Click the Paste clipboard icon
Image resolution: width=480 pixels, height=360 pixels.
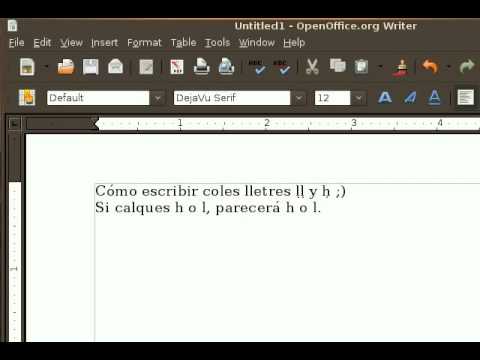pos(361,67)
